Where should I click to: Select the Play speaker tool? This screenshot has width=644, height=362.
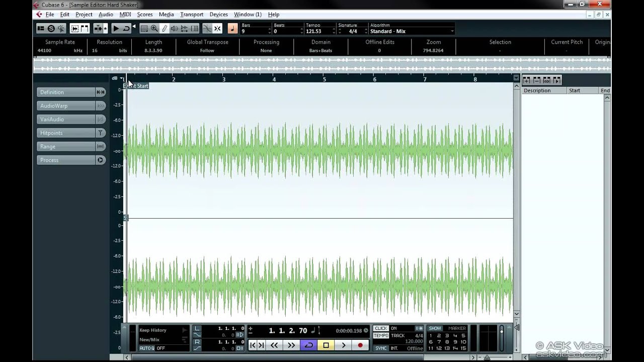[x=174, y=29]
